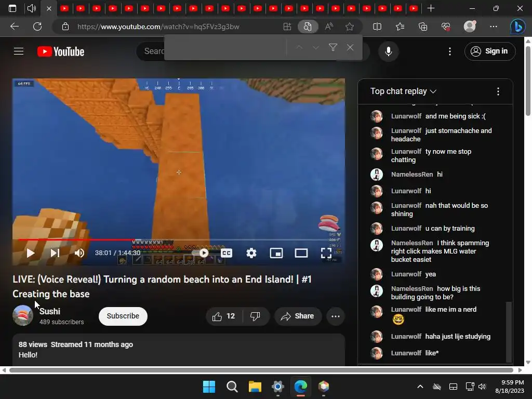Switch to miniplayer mode

[276, 253]
